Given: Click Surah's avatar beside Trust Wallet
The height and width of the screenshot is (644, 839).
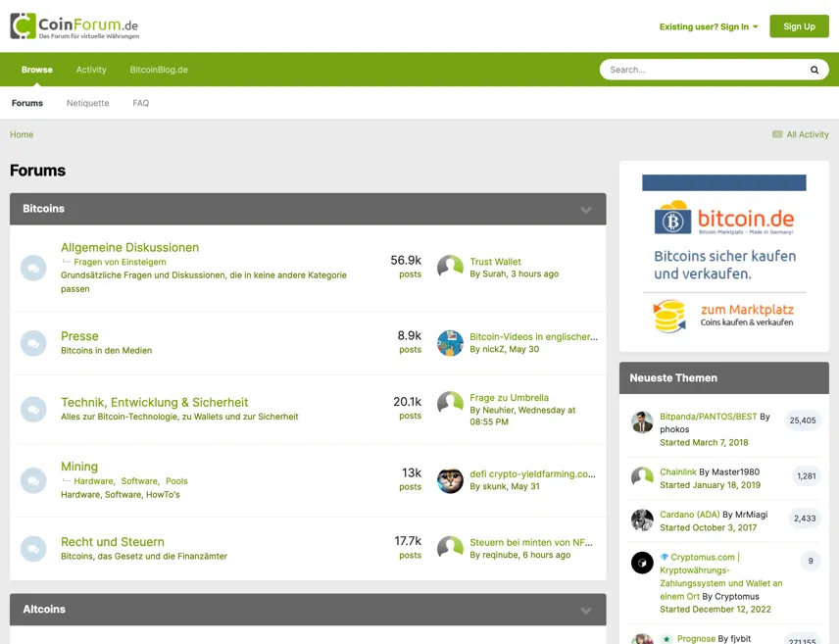Looking at the screenshot, I should coord(450,268).
